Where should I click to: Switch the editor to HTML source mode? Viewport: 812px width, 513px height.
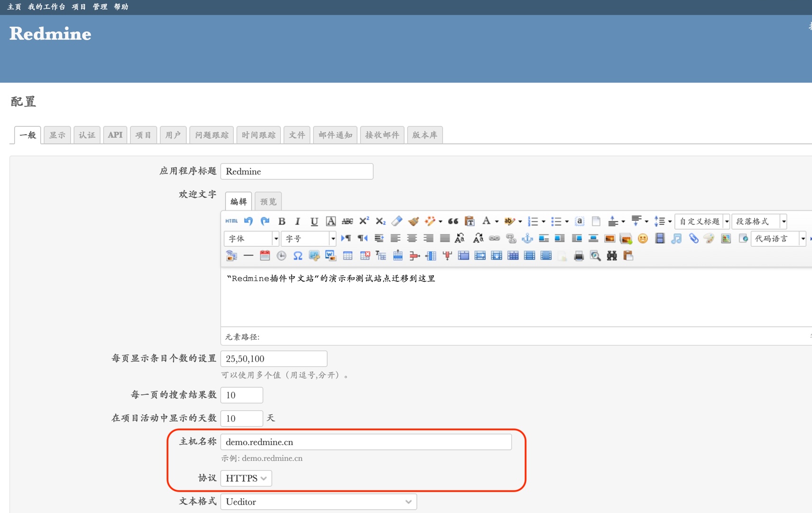point(231,221)
